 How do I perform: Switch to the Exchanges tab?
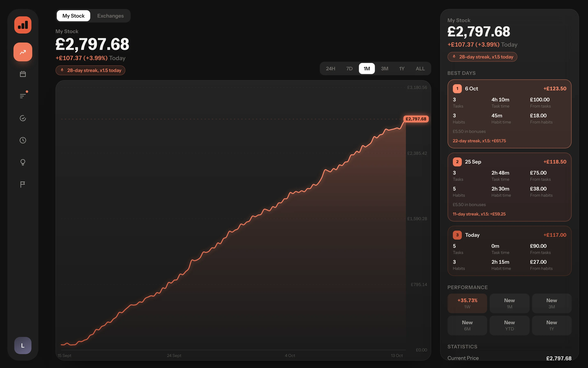tap(110, 16)
